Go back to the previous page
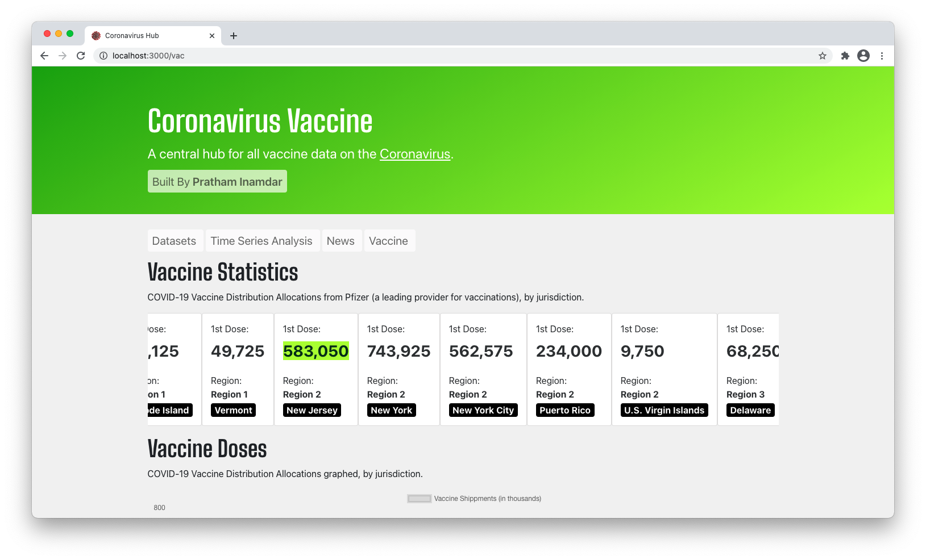This screenshot has width=926, height=560. (44, 56)
